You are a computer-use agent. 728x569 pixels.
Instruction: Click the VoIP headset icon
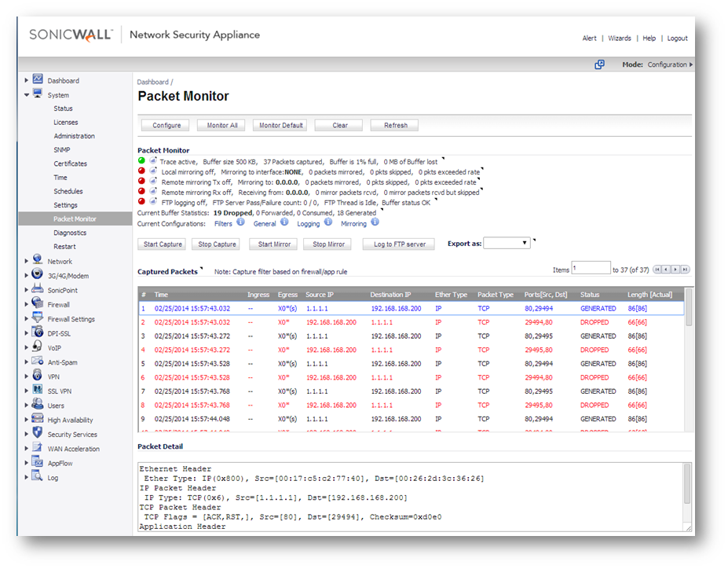click(37, 347)
